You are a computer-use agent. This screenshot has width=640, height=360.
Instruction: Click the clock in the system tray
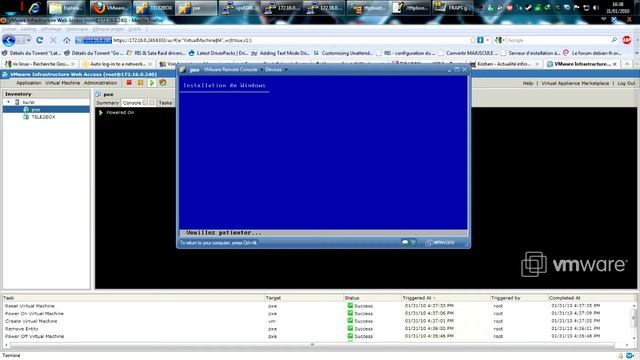click(618, 8)
